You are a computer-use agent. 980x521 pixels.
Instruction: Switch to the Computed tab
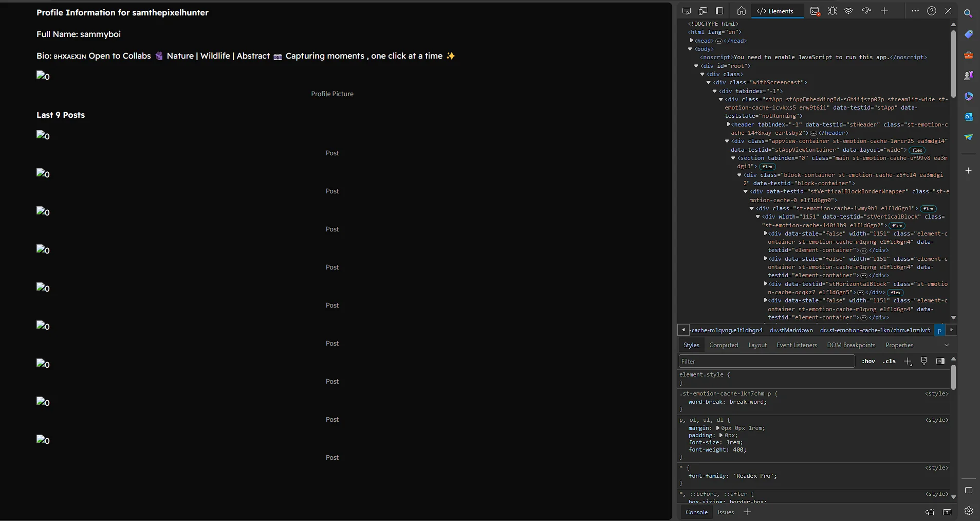coord(724,345)
